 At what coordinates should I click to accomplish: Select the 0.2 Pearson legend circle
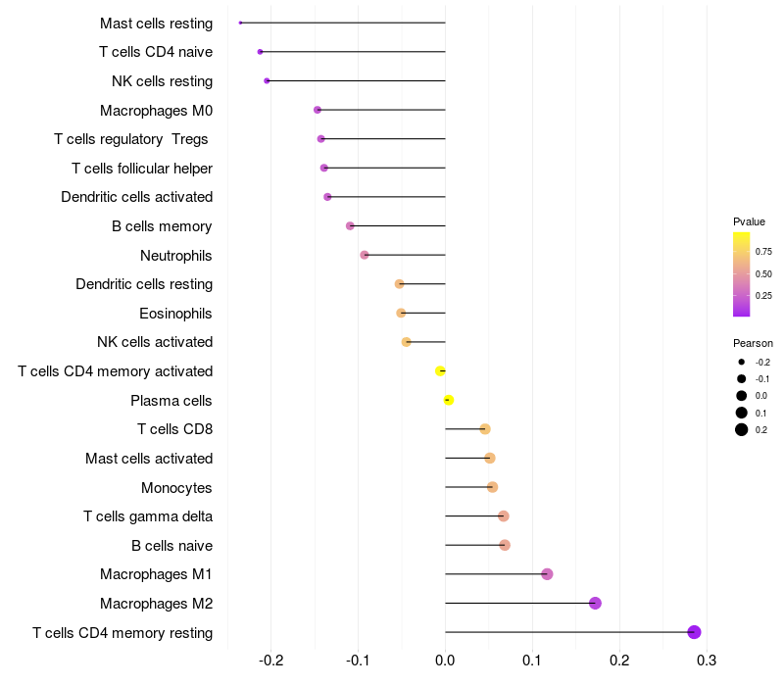[x=742, y=429]
